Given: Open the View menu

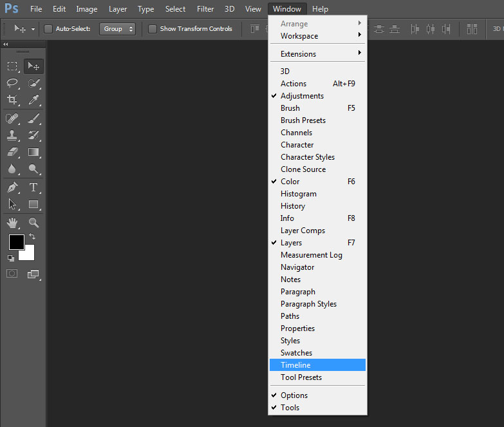Looking at the screenshot, I should 253,9.
